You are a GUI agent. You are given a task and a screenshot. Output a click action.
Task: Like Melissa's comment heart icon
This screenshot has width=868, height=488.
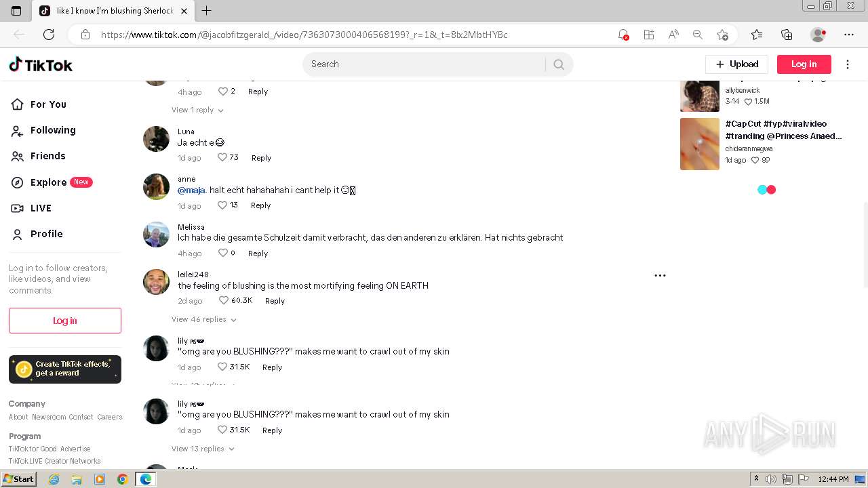point(222,253)
